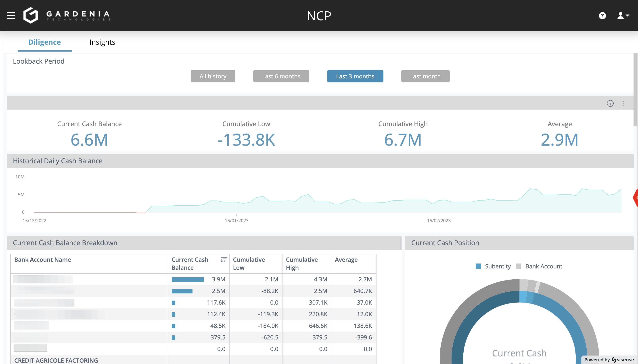Click the 15/01/2023 chart axis label
The width and height of the screenshot is (638, 364).
236,220
